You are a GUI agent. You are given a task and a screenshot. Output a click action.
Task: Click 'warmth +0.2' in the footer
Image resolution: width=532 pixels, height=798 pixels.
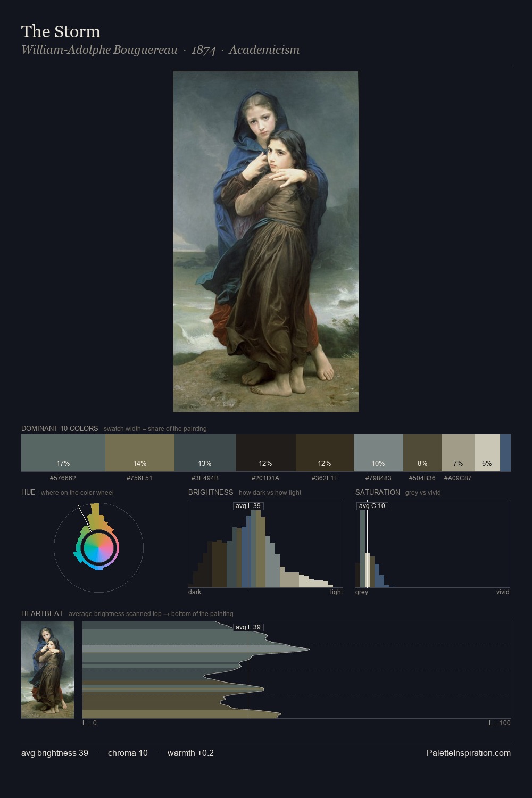(190, 753)
